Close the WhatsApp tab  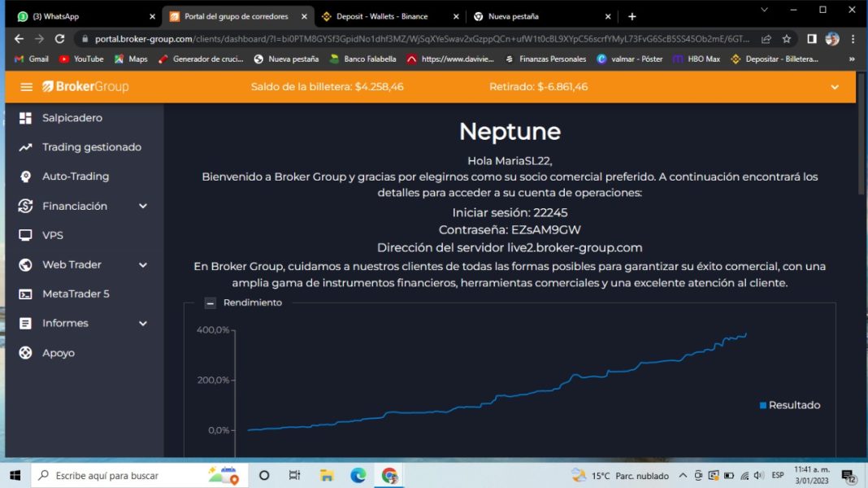tap(152, 16)
